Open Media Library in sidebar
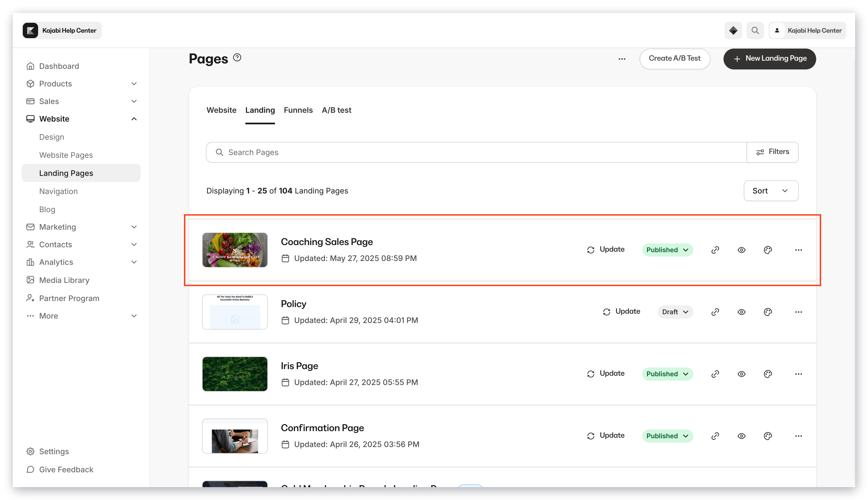The width and height of the screenshot is (868, 500). (58, 280)
